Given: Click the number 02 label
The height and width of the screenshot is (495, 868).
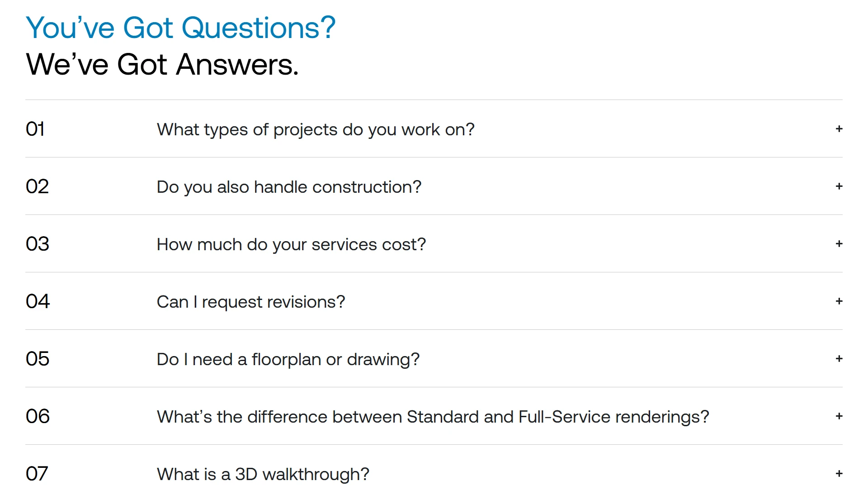Looking at the screenshot, I should [x=37, y=187].
